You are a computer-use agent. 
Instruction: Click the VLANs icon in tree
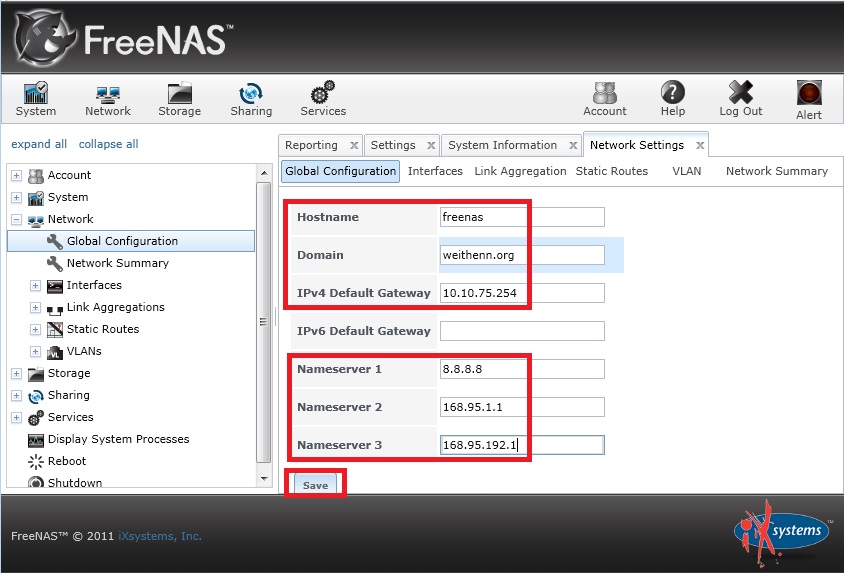point(54,352)
